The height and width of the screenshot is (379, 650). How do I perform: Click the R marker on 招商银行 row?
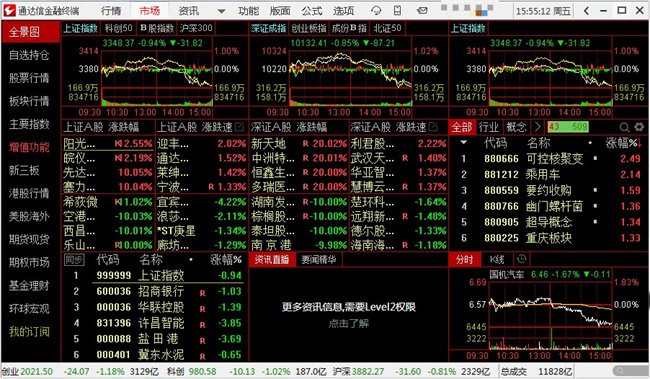(203, 293)
